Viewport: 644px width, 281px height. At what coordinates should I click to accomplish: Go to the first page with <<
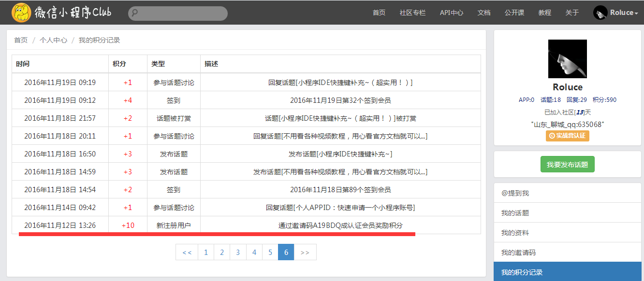(x=187, y=252)
